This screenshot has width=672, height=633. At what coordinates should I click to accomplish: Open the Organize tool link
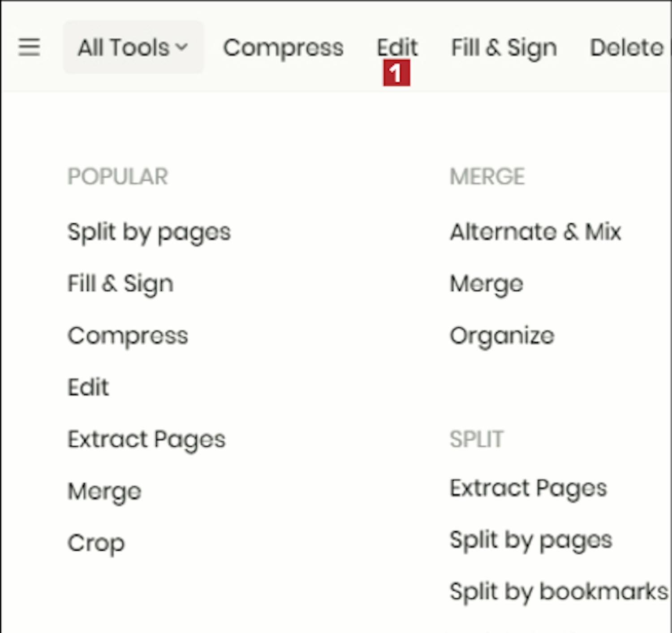(x=502, y=335)
